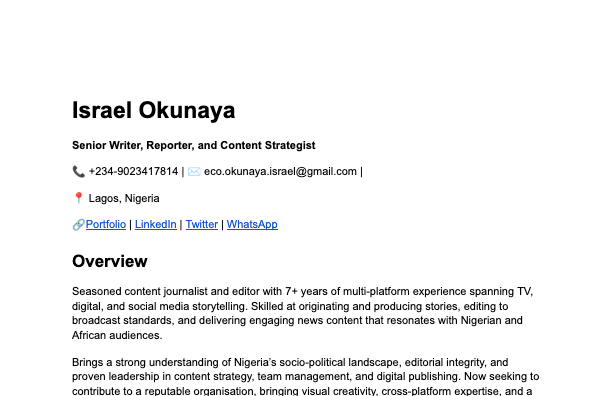This screenshot has height=396, width=612.
Task: Click the text 7+ years in the overview
Action: tap(305, 291)
